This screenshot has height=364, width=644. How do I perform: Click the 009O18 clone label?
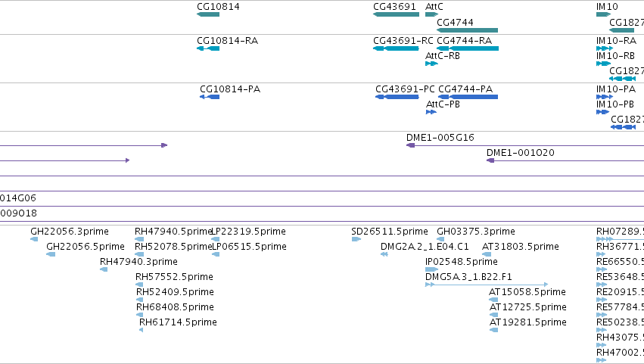[x=18, y=213]
